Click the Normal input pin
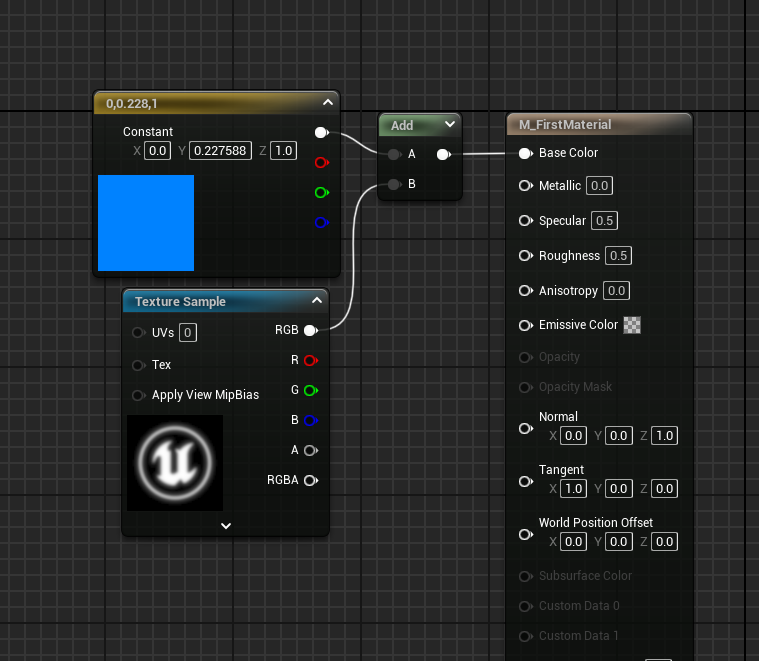The image size is (759, 661). pyautogui.click(x=526, y=429)
